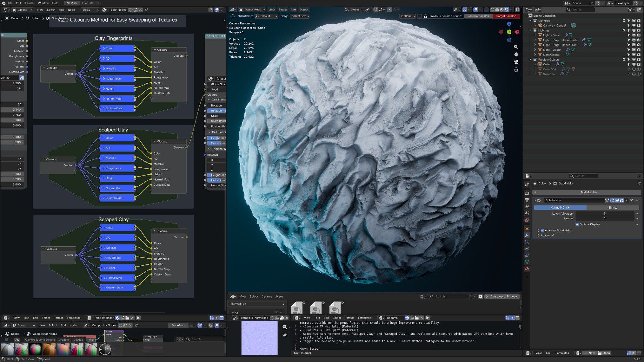Open the Render properties tab icon
Screen dimensions: 644x362
(x=527, y=193)
